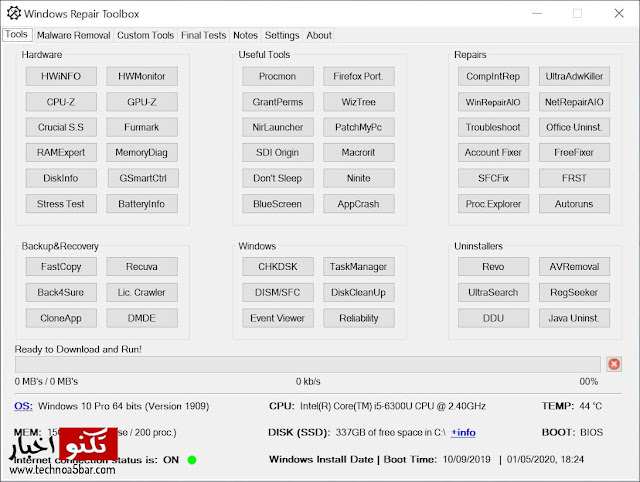Image resolution: width=640 pixels, height=482 pixels.
Task: Launch Recuva
Action: tap(142, 267)
